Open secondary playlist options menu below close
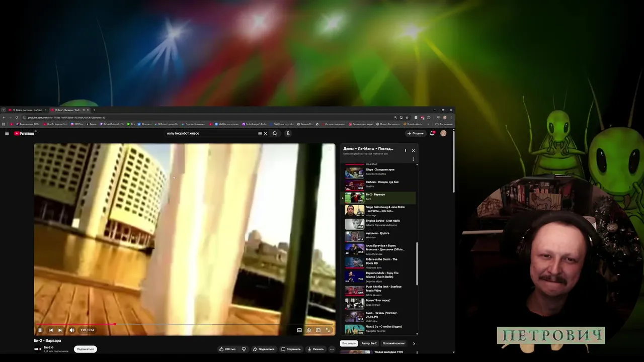The height and width of the screenshot is (362, 644). click(414, 159)
